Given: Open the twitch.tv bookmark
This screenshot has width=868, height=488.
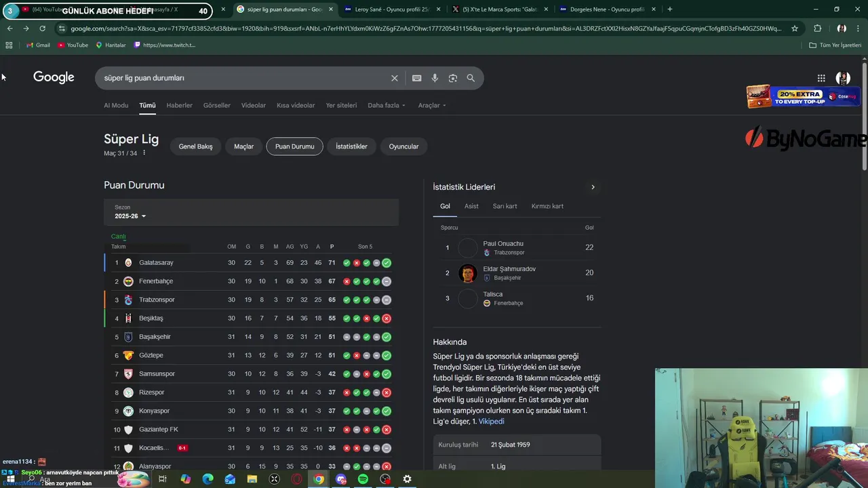Looking at the screenshot, I should click(164, 45).
